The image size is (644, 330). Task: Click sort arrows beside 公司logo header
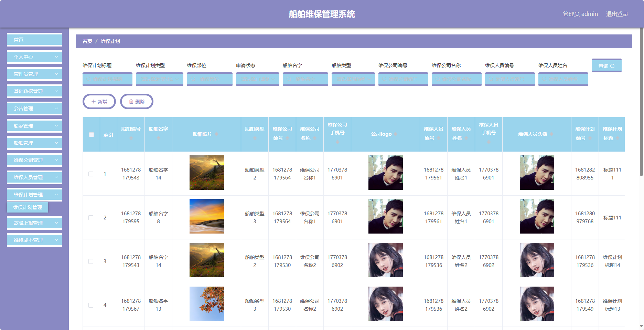[396, 134]
